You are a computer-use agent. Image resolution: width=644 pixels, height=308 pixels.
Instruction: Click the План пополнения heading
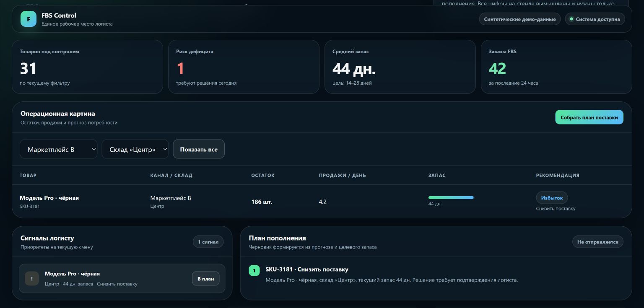[277, 238]
